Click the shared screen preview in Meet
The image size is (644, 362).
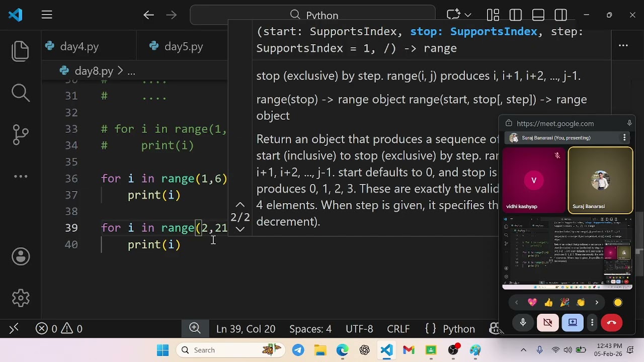(567, 253)
